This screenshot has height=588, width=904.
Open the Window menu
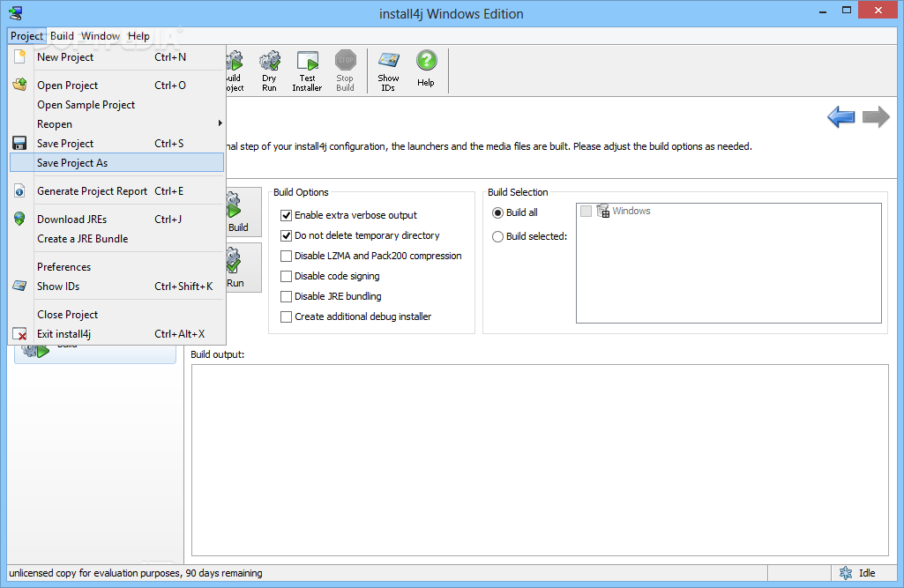tap(101, 36)
